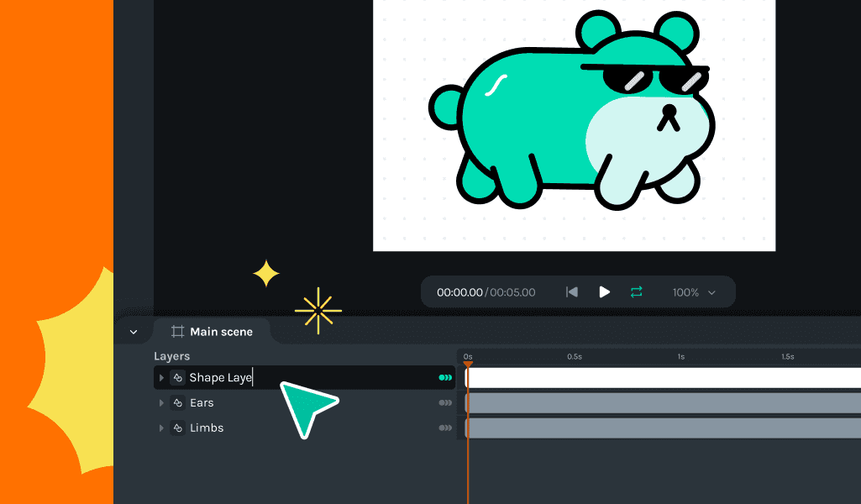Enable the Ears layer visibility toggle

point(444,402)
